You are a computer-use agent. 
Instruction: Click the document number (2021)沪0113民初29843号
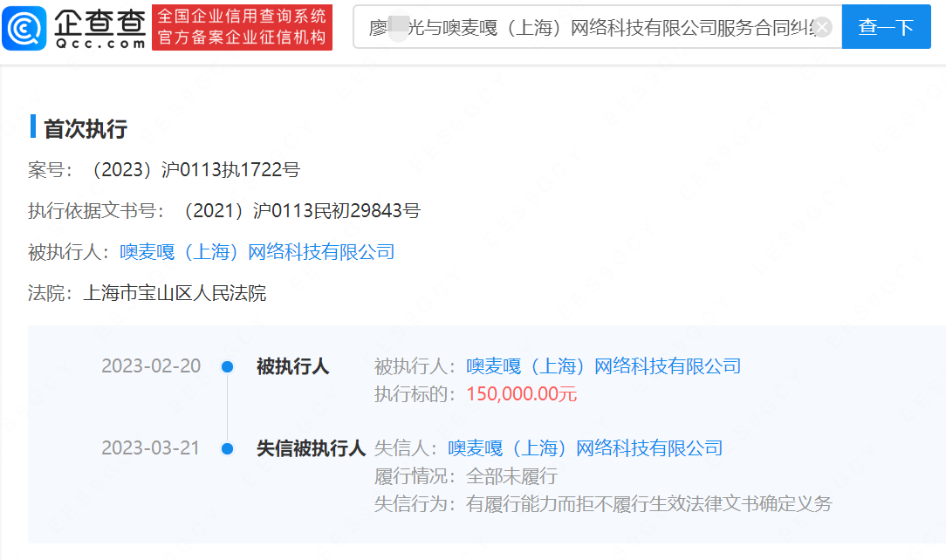pyautogui.click(x=297, y=211)
